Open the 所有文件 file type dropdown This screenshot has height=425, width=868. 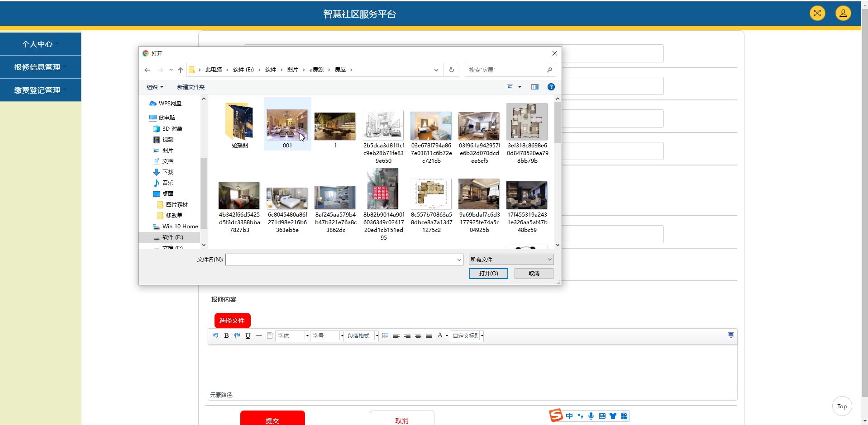pos(511,260)
